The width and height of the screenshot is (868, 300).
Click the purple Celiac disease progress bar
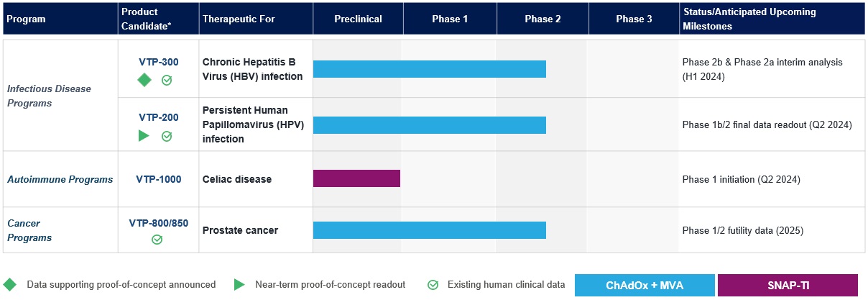pyautogui.click(x=356, y=178)
